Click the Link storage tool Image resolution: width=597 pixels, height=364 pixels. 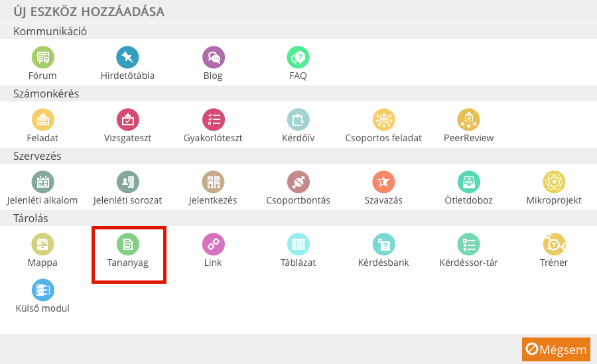click(x=213, y=244)
